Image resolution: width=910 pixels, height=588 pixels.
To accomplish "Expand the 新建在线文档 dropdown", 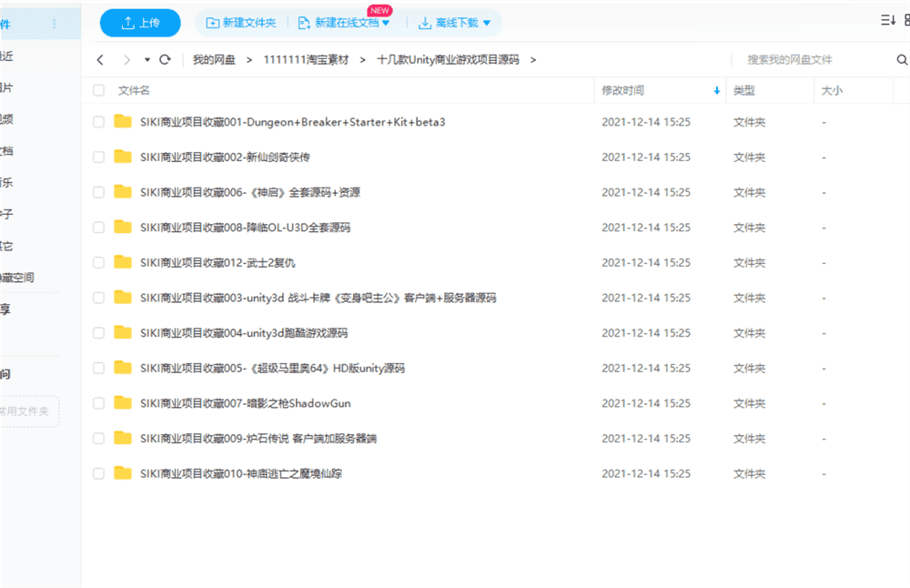I will point(386,24).
